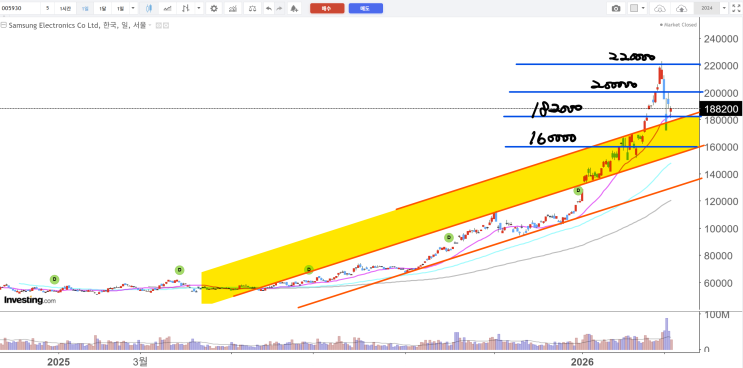Click the square color swatch box

point(634,9)
